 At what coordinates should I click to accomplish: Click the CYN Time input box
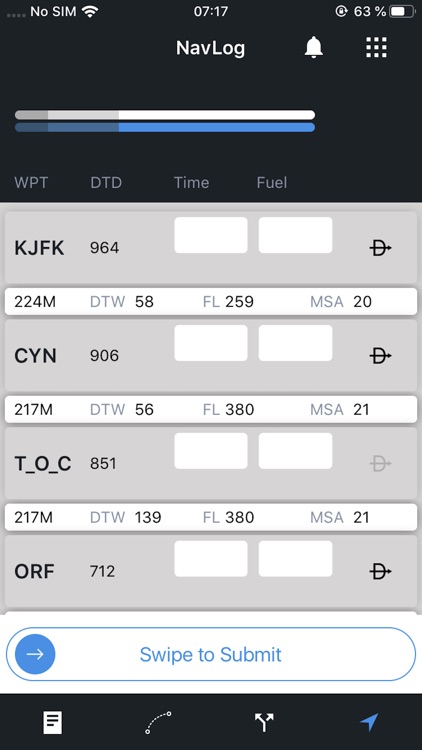click(x=211, y=343)
